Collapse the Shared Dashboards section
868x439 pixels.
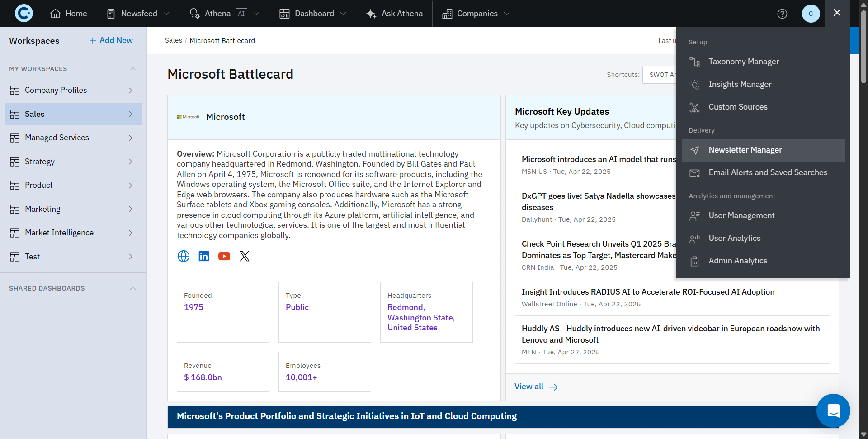[x=132, y=288]
